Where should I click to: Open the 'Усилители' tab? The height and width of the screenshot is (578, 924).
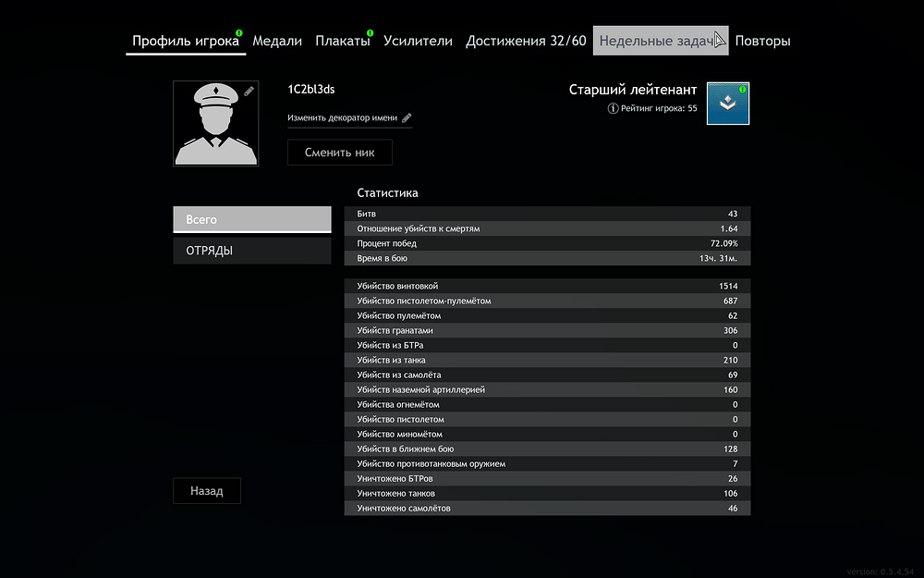click(418, 41)
